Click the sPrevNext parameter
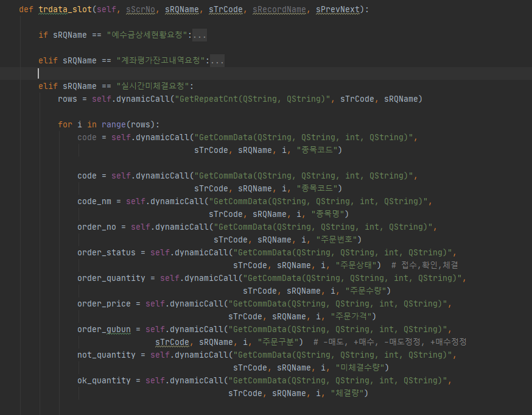Image resolution: width=532 pixels, height=415 pixels. [338, 10]
